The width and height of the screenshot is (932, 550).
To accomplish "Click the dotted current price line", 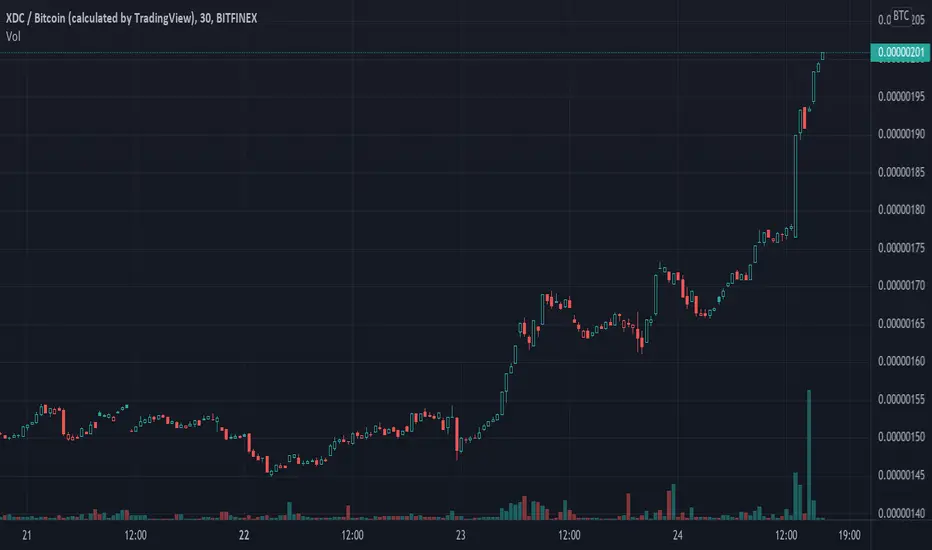I will point(434,53).
